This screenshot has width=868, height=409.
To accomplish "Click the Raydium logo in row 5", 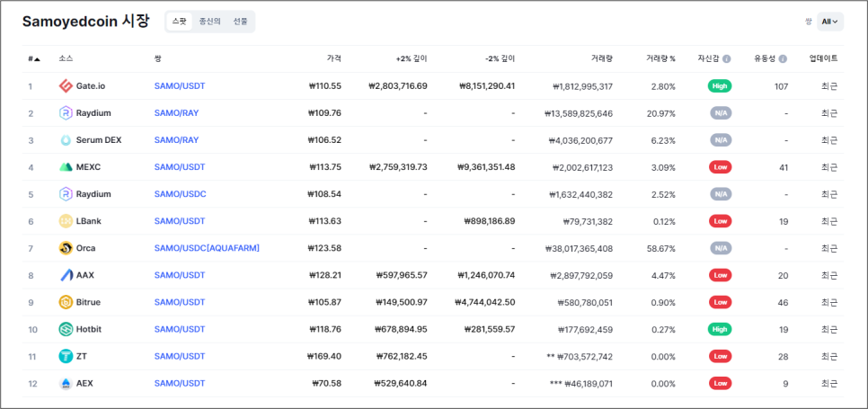I will pos(66,194).
